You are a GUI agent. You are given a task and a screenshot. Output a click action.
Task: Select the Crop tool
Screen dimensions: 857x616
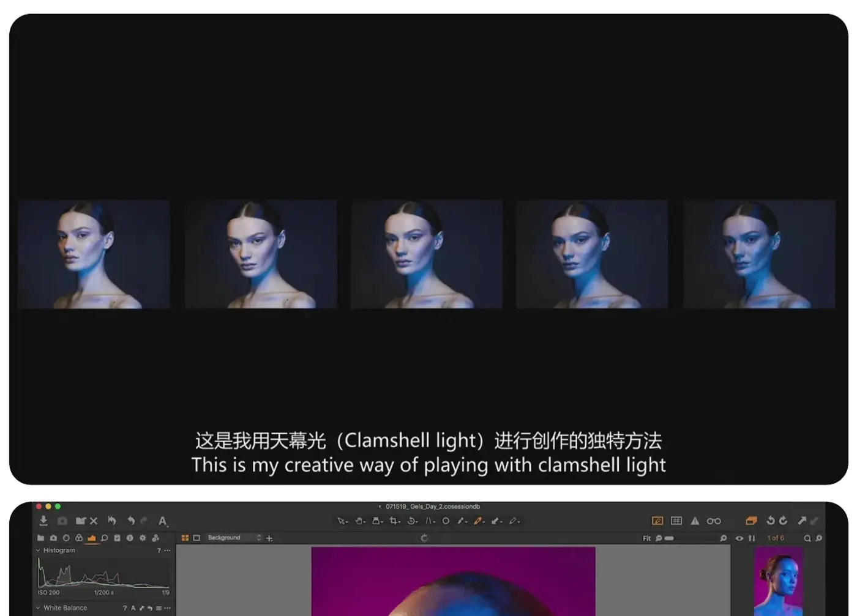(394, 521)
